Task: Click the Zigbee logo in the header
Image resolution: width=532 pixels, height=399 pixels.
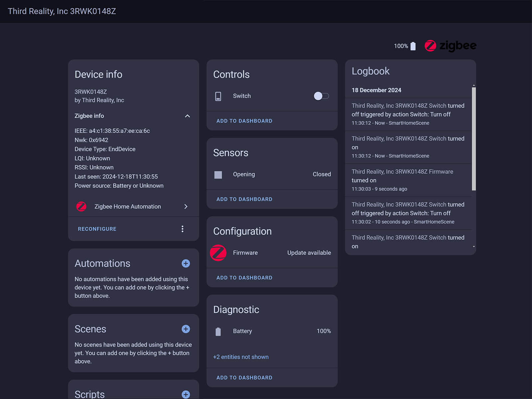Action: tap(450, 46)
